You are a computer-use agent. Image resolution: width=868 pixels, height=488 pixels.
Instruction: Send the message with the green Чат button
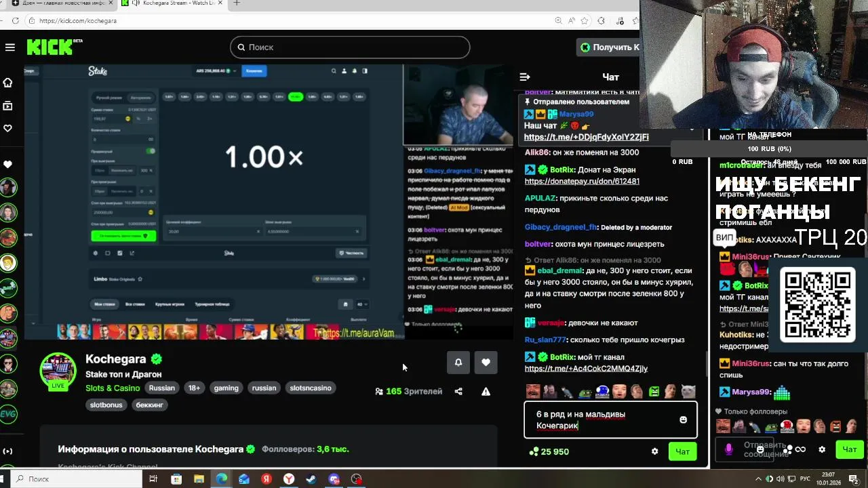click(682, 451)
